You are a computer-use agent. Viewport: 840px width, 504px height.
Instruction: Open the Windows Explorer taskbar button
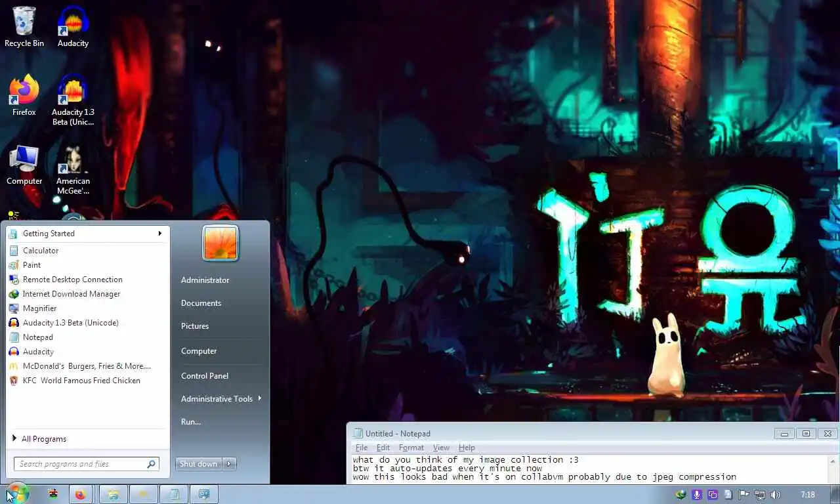(x=113, y=495)
